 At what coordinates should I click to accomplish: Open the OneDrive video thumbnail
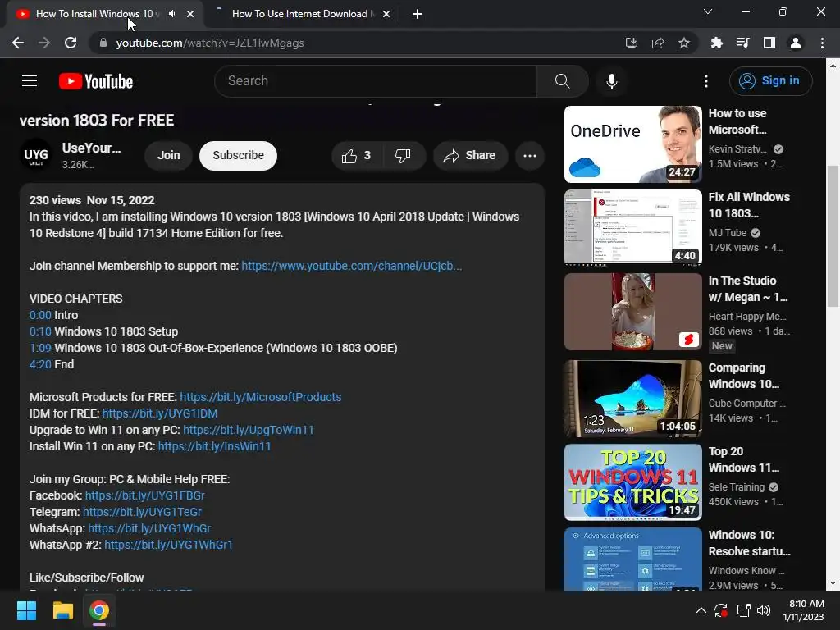pyautogui.click(x=632, y=144)
